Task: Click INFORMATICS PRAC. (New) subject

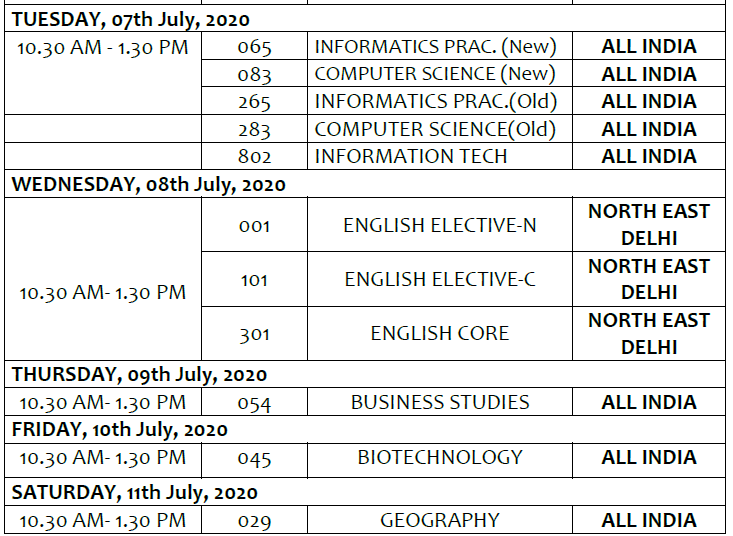Action: coord(435,47)
